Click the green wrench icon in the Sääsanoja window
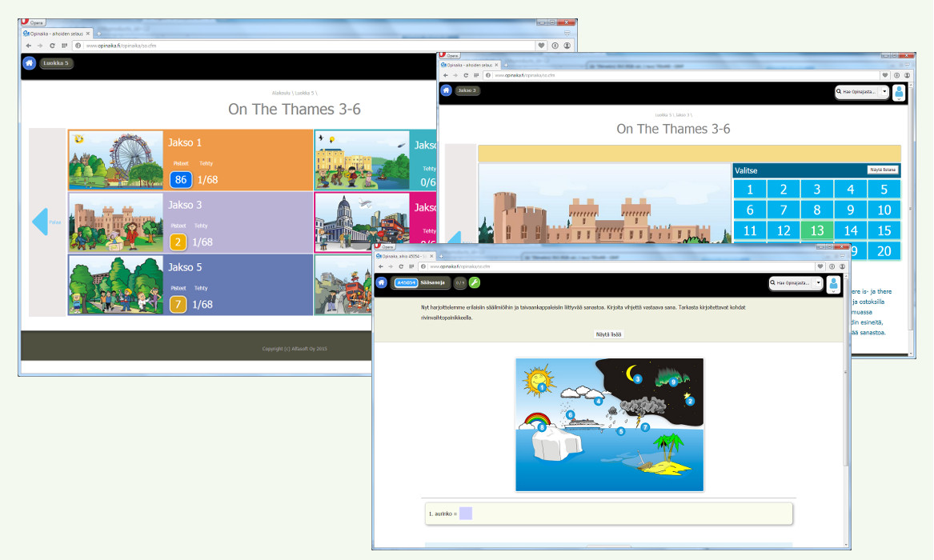934x560 pixels. (x=474, y=282)
